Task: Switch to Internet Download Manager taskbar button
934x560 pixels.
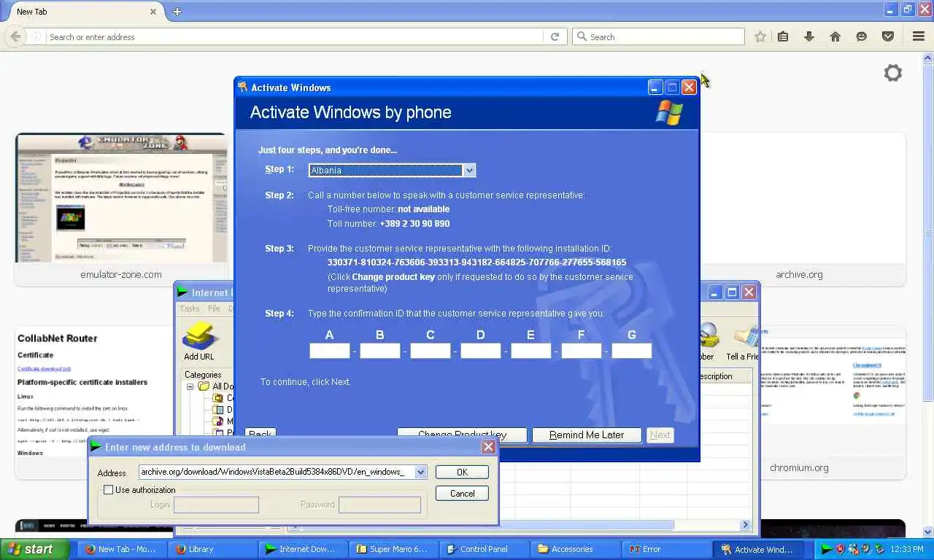Action: tap(301, 549)
